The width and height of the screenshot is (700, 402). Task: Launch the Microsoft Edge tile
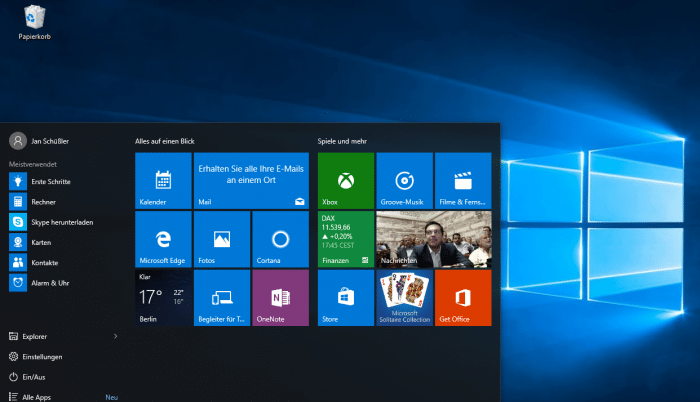pyautogui.click(x=163, y=239)
